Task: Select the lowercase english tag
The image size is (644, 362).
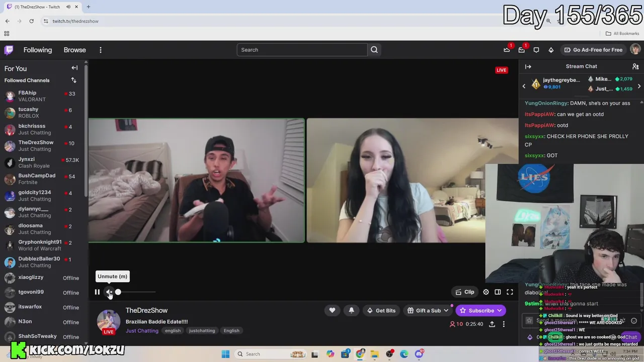Action: [173, 331]
